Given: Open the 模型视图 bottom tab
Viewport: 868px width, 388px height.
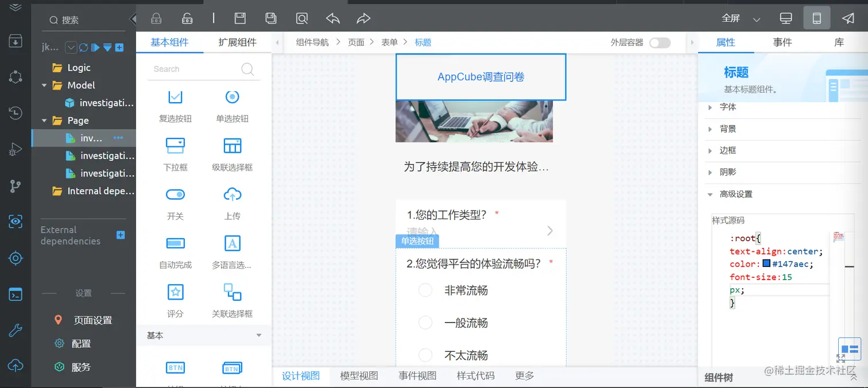Looking at the screenshot, I should coord(359,376).
